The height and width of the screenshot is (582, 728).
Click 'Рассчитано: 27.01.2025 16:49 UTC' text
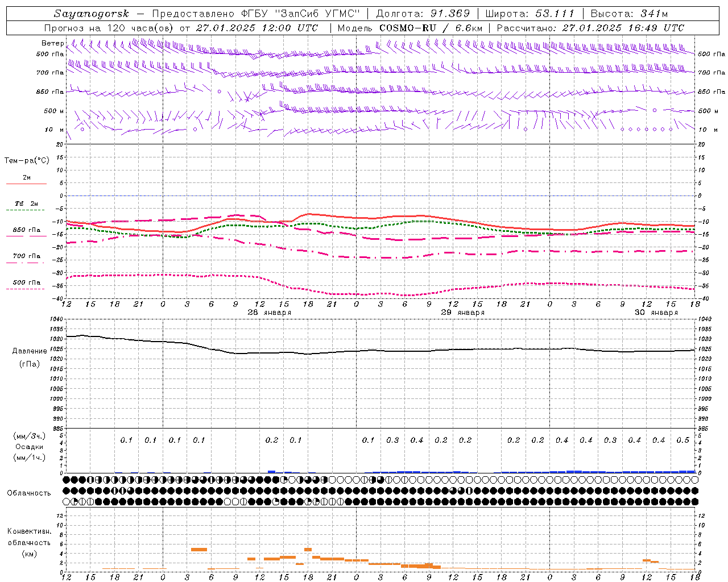click(590, 28)
